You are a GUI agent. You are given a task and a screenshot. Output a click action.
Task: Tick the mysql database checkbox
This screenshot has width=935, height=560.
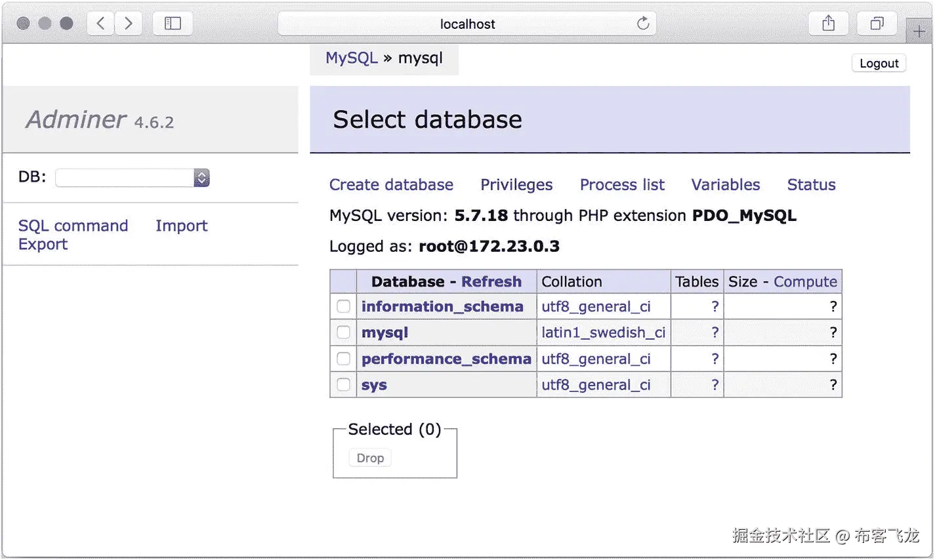343,332
